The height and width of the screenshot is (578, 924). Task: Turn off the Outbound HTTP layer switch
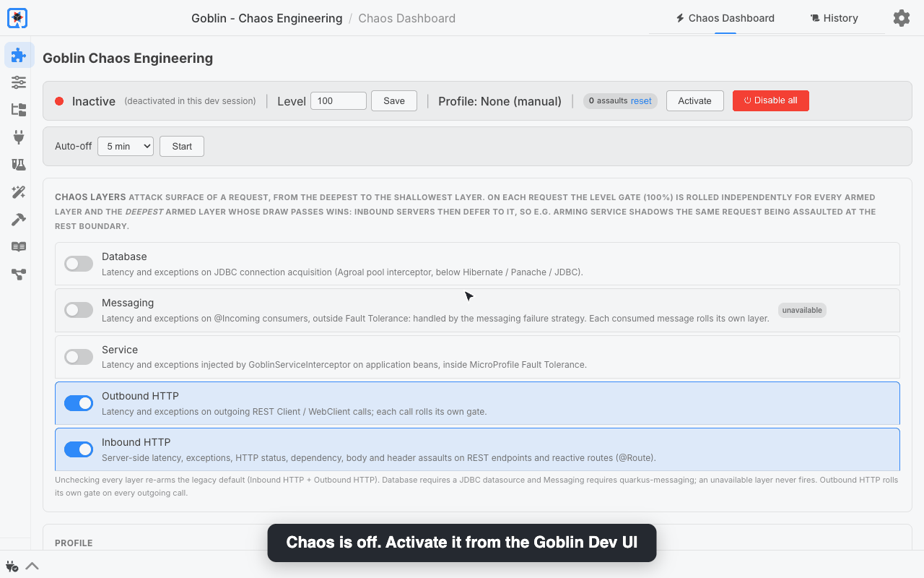coord(79,402)
